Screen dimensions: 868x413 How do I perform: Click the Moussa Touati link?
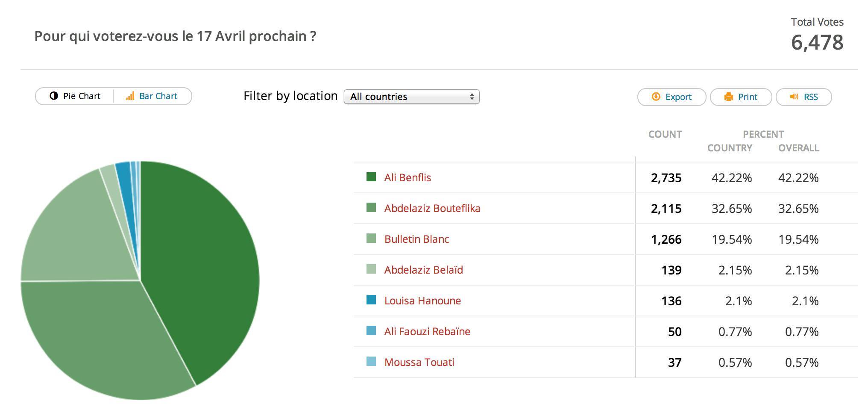[419, 362]
